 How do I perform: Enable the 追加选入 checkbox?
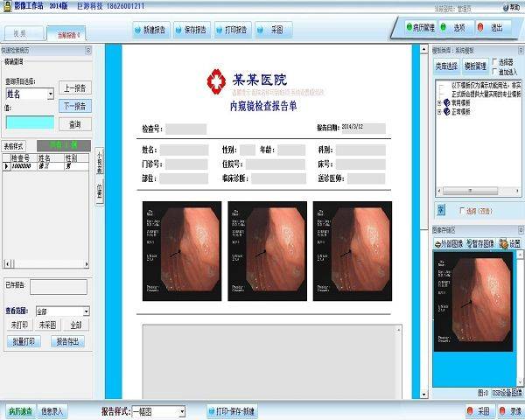coord(494,72)
